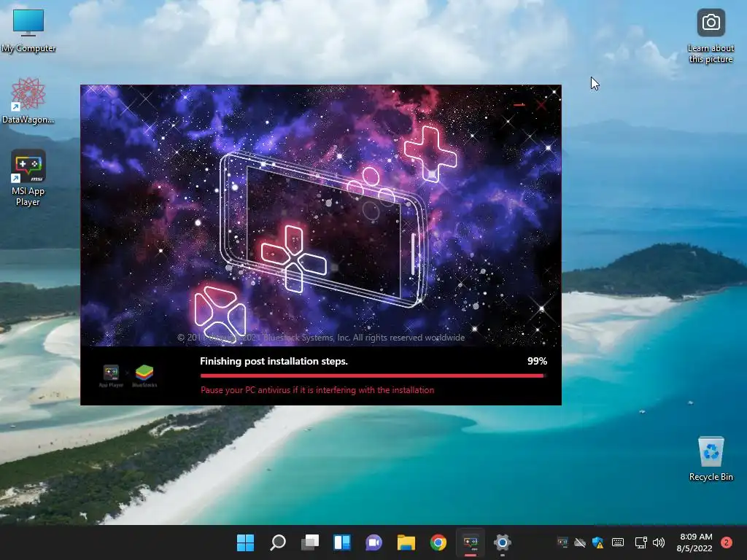Viewport: 747px width, 560px height.
Task: Open the DataWagon desktop shortcut
Action: (x=28, y=101)
